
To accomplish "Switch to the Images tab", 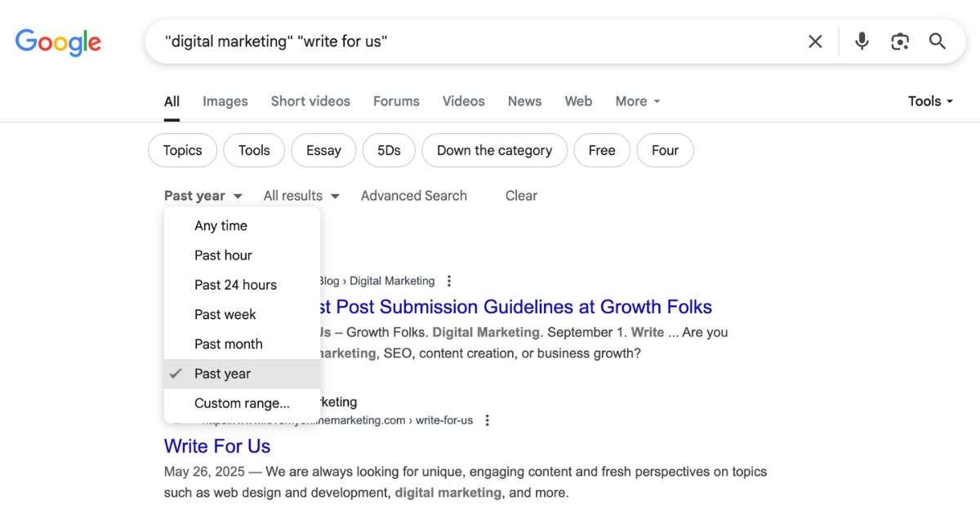I will coord(225,100).
